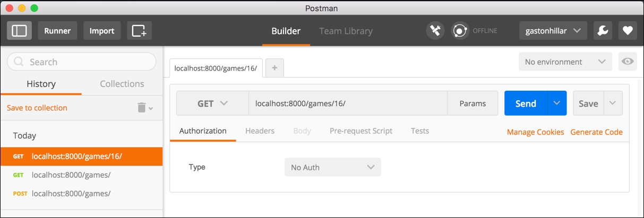Open a new Postman window icon

click(139, 31)
